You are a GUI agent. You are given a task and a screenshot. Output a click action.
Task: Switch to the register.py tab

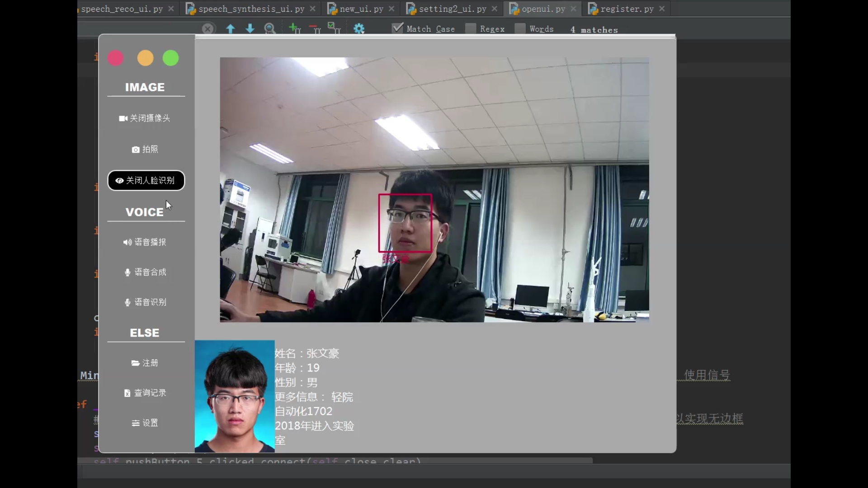pyautogui.click(x=627, y=9)
